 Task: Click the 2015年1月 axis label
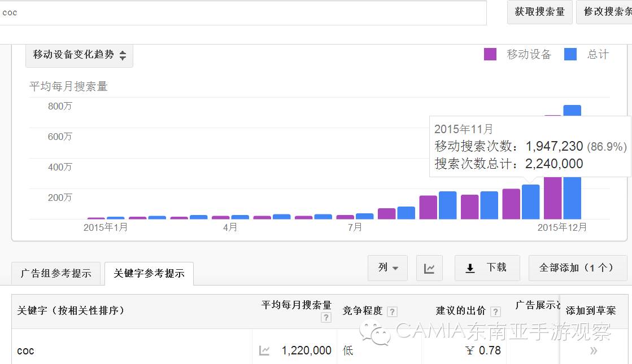click(x=106, y=227)
